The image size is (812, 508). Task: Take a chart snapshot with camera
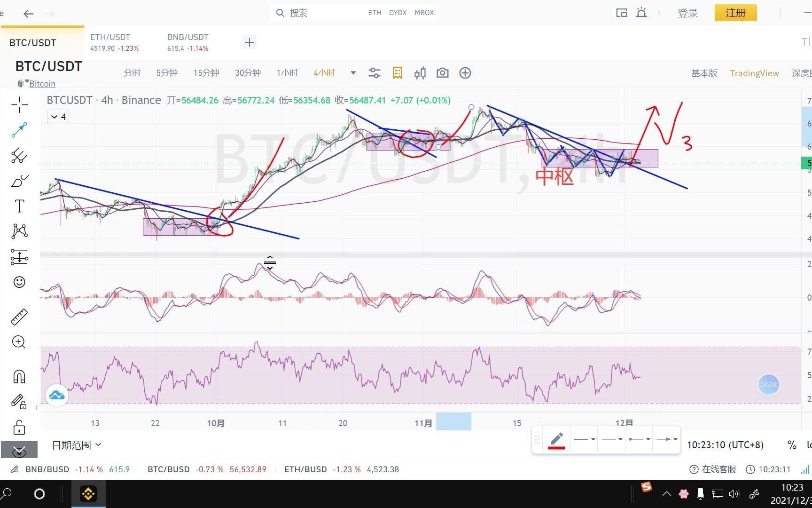pyautogui.click(x=443, y=73)
